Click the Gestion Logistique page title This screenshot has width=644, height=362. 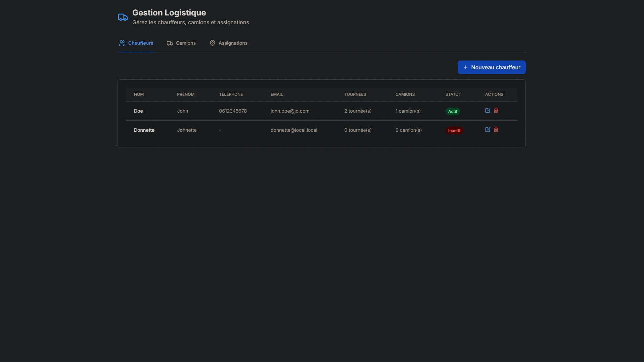click(x=169, y=13)
